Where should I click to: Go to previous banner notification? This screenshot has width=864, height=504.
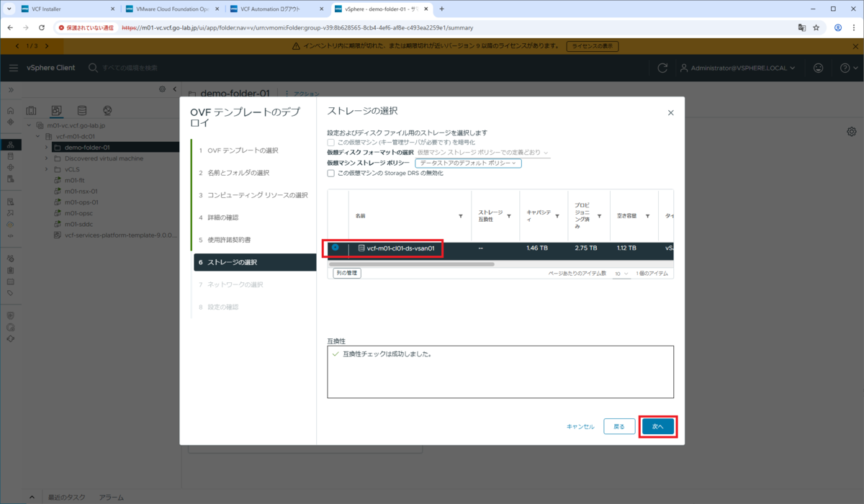[x=17, y=45]
